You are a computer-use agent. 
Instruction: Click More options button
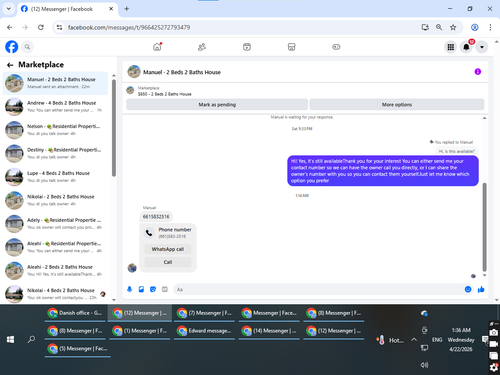[397, 104]
